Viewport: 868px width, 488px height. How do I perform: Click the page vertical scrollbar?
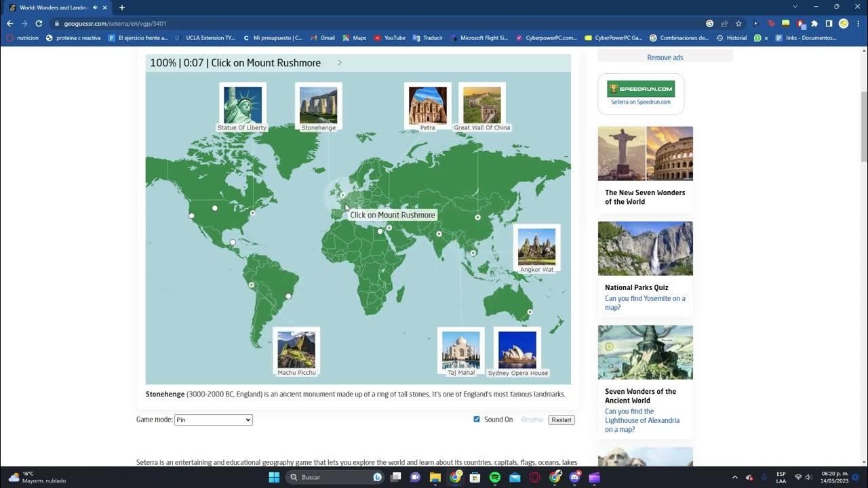click(864, 125)
